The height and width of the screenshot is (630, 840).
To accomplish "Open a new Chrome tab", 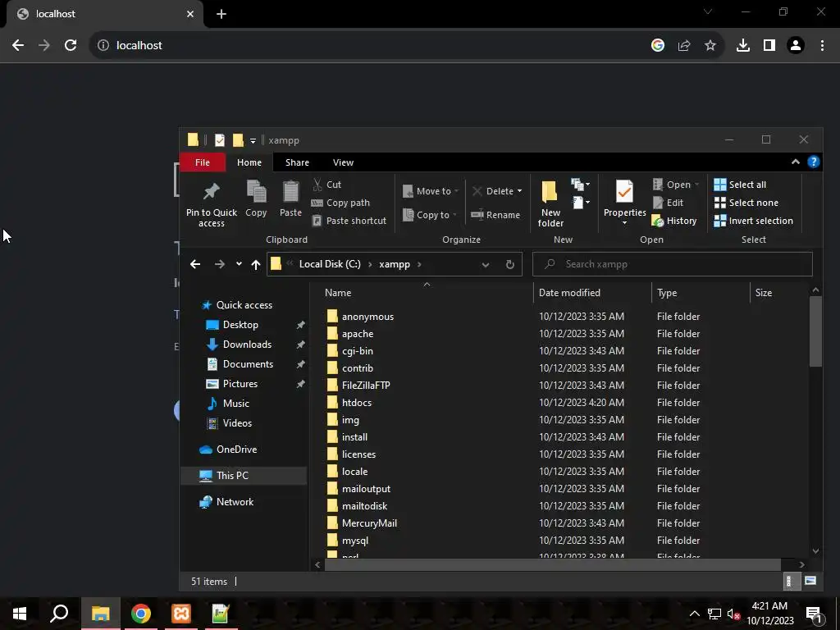I will click(221, 14).
